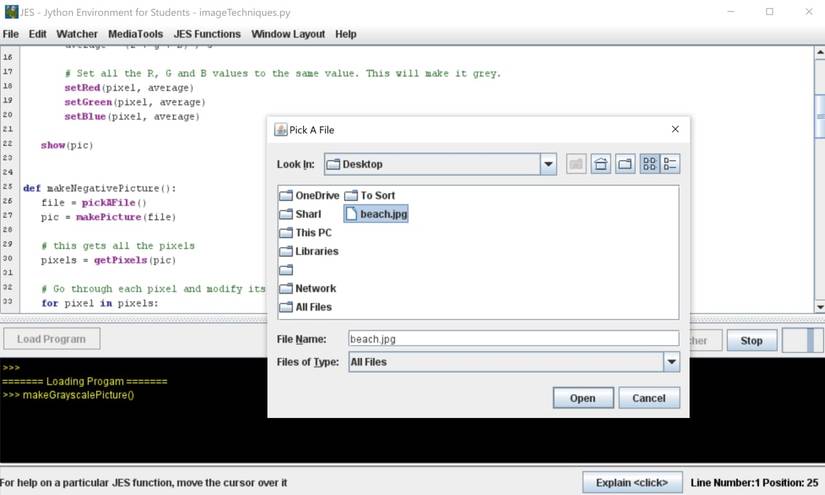Open the Watcher menu

[77, 34]
